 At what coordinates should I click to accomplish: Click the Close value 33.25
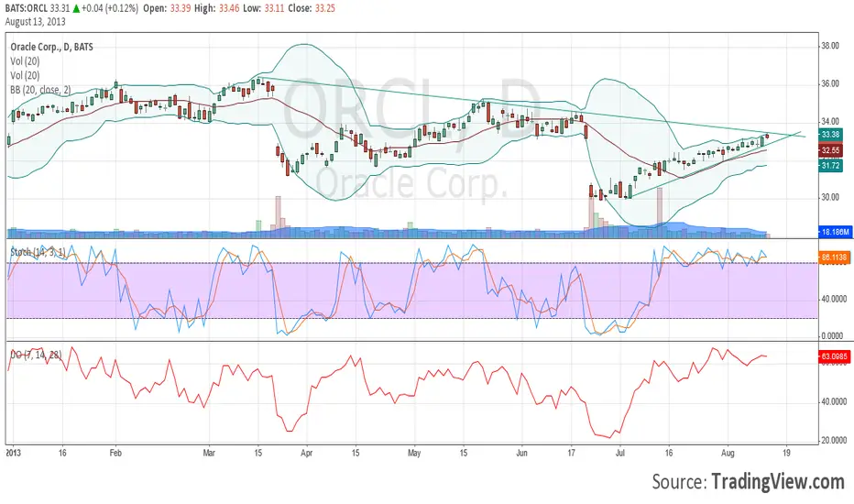coord(325,8)
